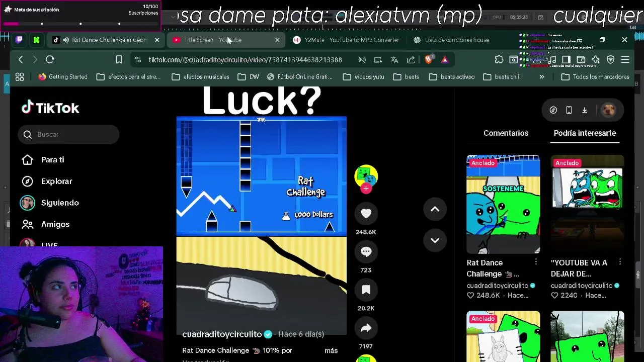644x362 pixels.
Task: Like the video with heart icon
Action: tap(366, 214)
